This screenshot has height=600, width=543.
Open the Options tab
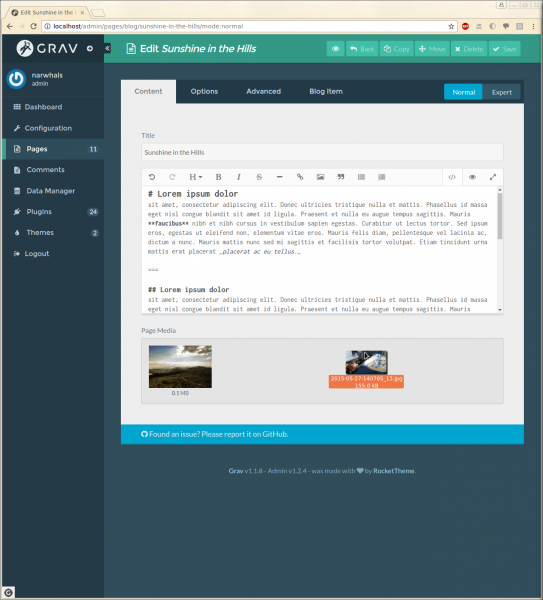204,91
